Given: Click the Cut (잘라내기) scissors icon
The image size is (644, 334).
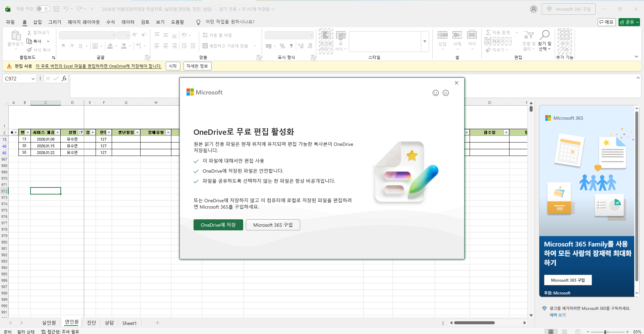Looking at the screenshot, I should pos(29,33).
